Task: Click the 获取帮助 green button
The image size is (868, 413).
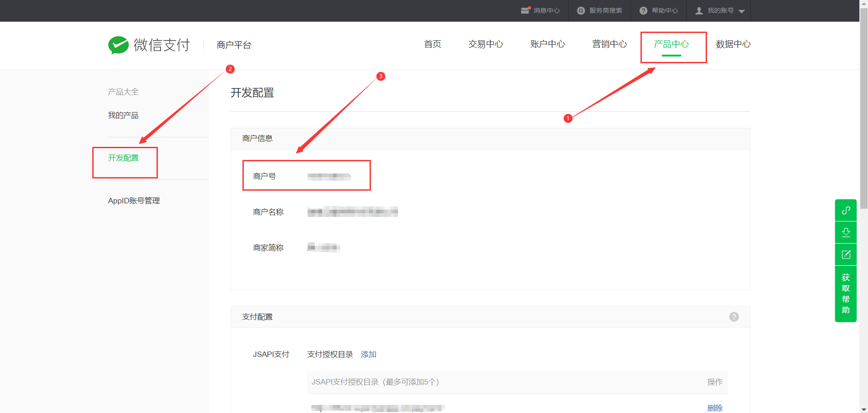Action: click(x=846, y=294)
